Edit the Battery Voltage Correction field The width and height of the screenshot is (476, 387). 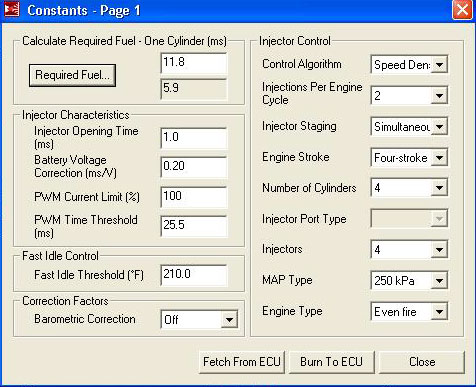(x=194, y=167)
